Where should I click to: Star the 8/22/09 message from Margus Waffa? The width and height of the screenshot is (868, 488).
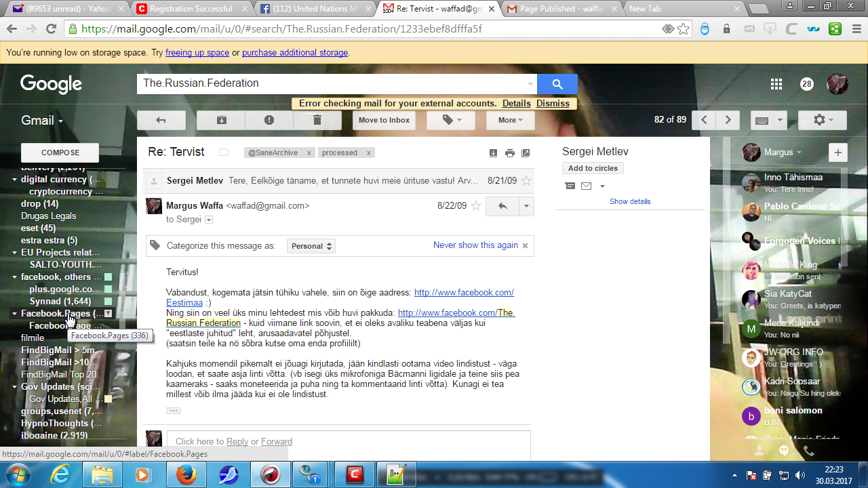coord(476,206)
